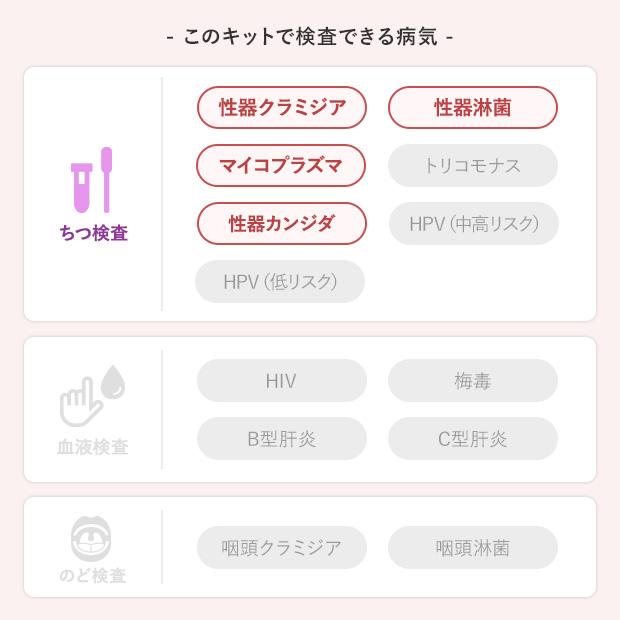Click the HIV pill
The image size is (620, 620).
click(x=282, y=381)
